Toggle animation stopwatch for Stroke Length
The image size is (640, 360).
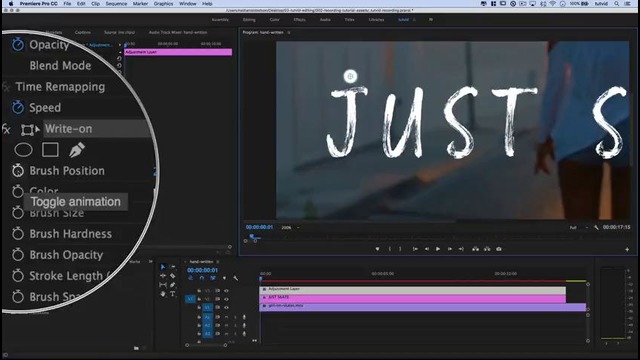pyautogui.click(x=18, y=276)
